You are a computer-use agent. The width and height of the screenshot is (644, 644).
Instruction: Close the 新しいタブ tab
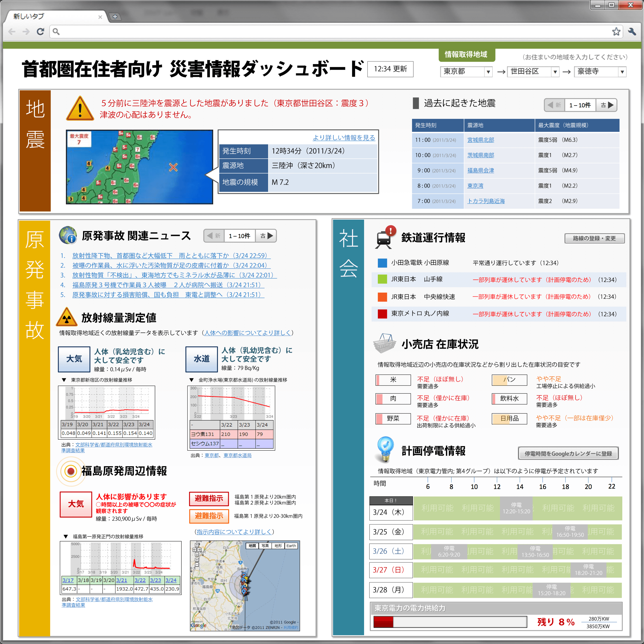tap(100, 17)
